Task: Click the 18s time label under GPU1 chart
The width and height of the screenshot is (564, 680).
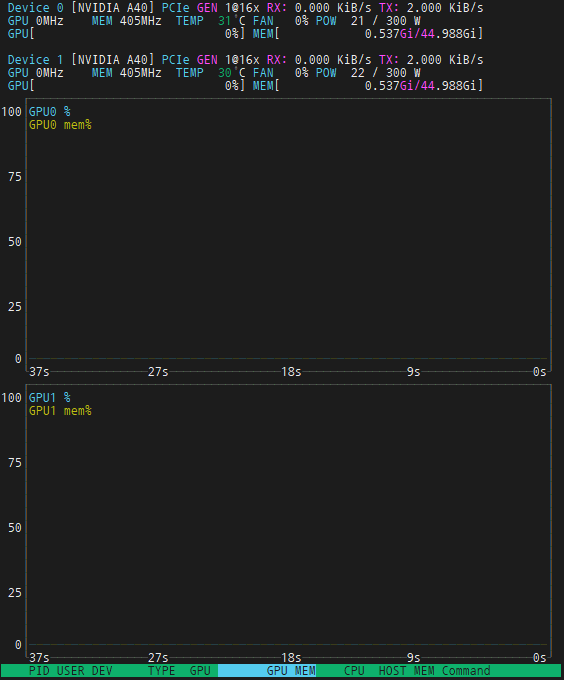Action: [291, 658]
